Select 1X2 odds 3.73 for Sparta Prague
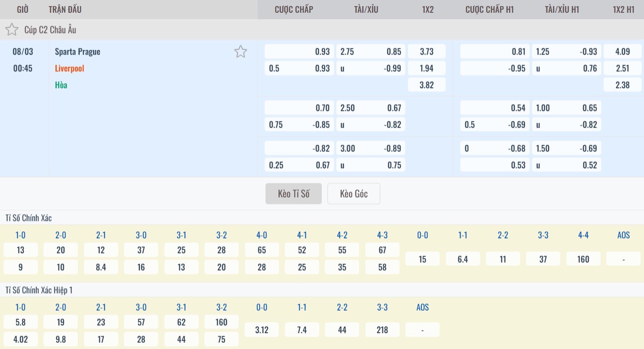644x349 pixels. [x=426, y=51]
